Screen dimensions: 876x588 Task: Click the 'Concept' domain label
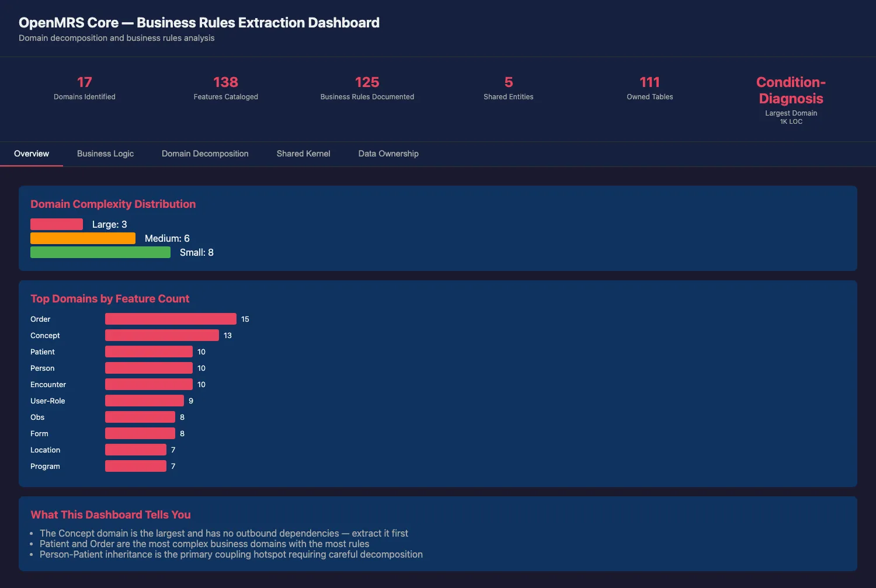[x=45, y=335]
